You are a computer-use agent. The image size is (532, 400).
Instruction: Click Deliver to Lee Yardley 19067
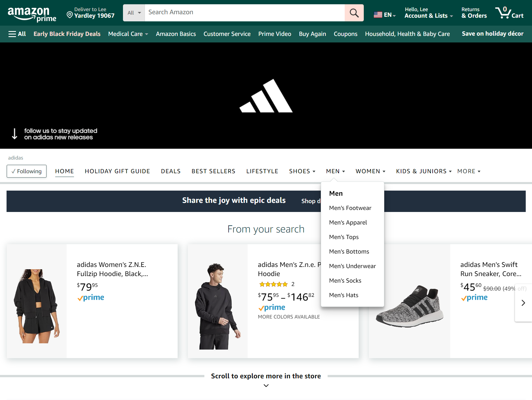pos(91,13)
